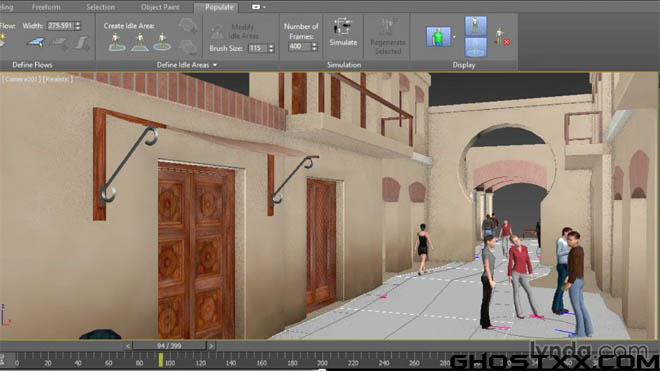This screenshot has height=371, width=660.
Task: Open the Realistic shading viewport label menu
Action: (x=58, y=79)
